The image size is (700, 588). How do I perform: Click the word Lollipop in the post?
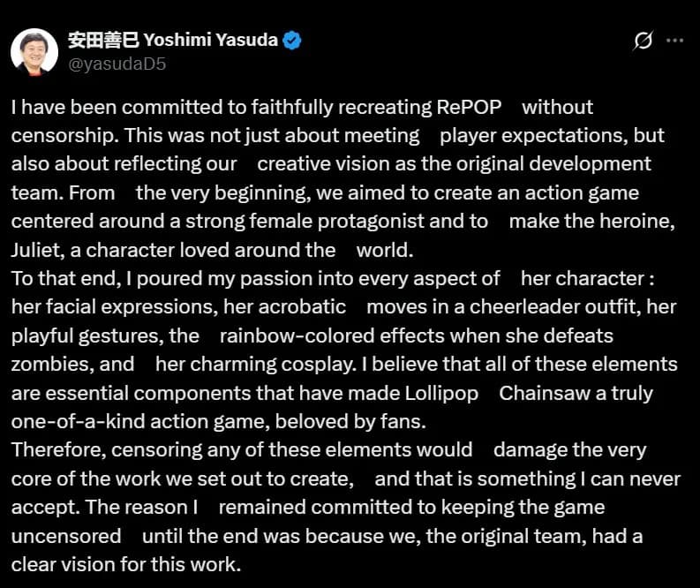[x=438, y=393]
